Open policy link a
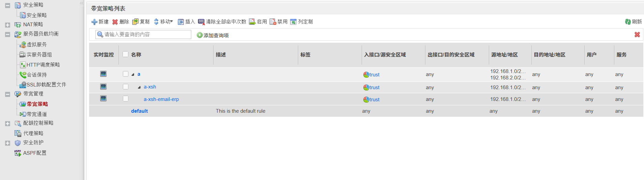Screen dimensions: 644x180 click(139, 74)
